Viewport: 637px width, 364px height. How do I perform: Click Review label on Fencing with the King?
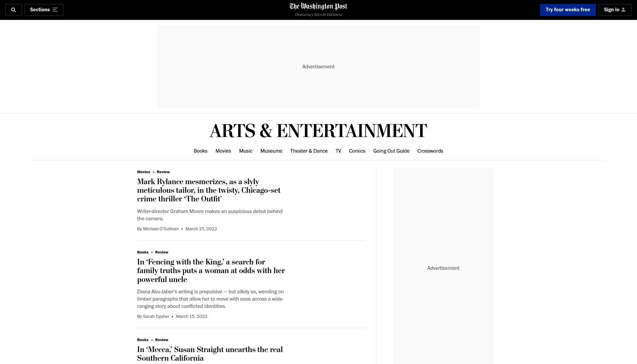162,252
